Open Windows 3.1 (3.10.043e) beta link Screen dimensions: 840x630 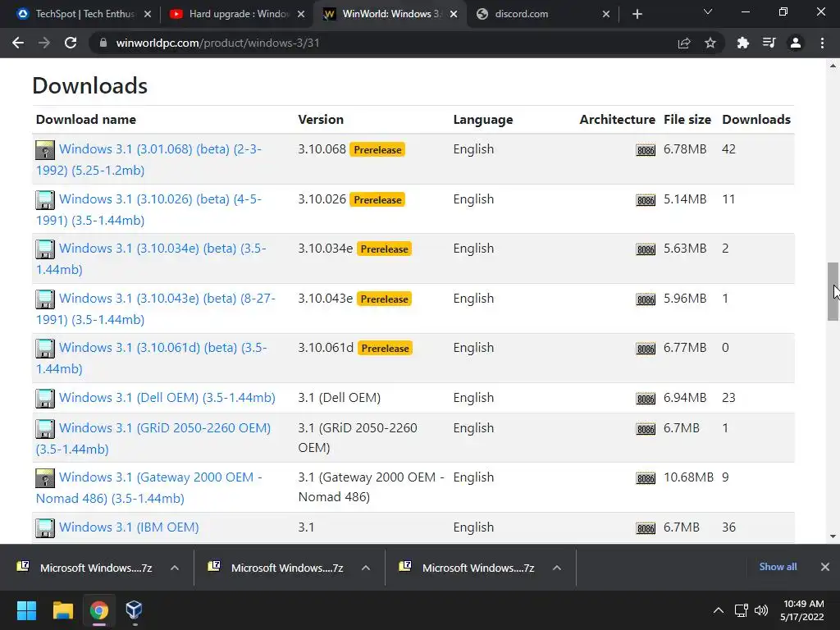pos(155,308)
